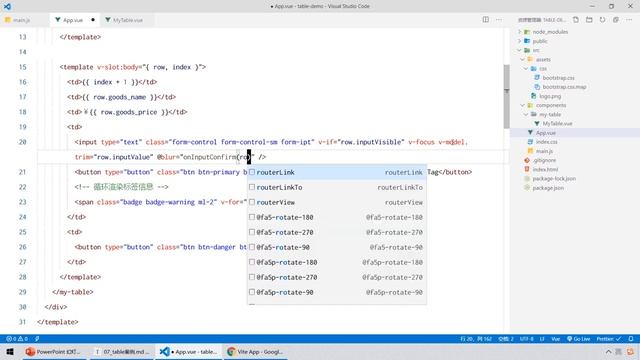Click the errors and warnings count in the status bar
The image size is (640, 360).
tap(17, 339)
